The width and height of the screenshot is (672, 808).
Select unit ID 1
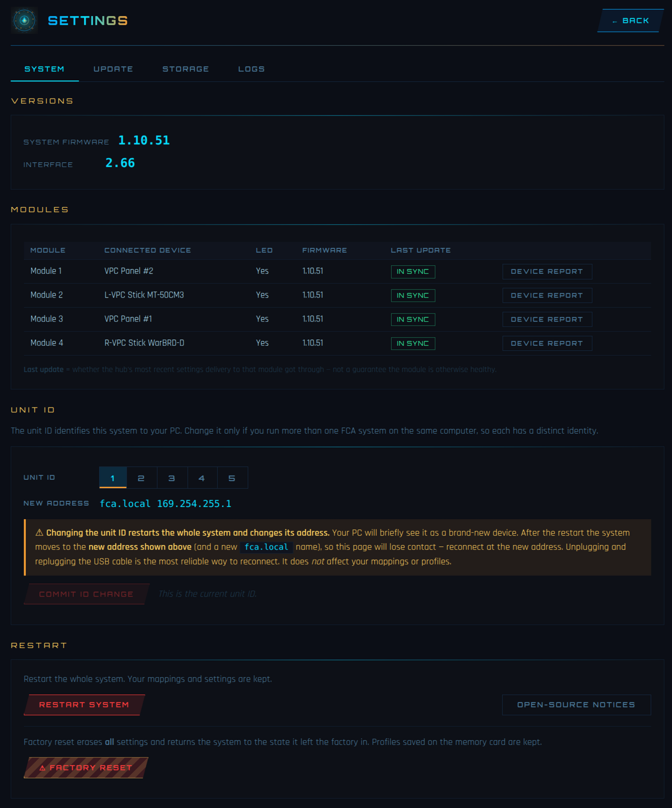click(x=113, y=478)
